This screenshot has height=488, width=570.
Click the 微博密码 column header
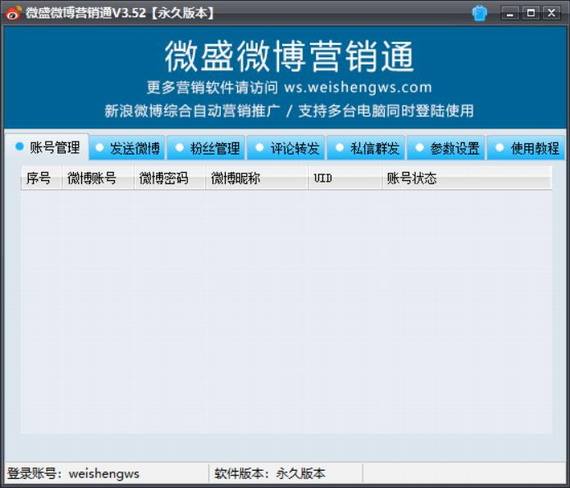point(170,178)
